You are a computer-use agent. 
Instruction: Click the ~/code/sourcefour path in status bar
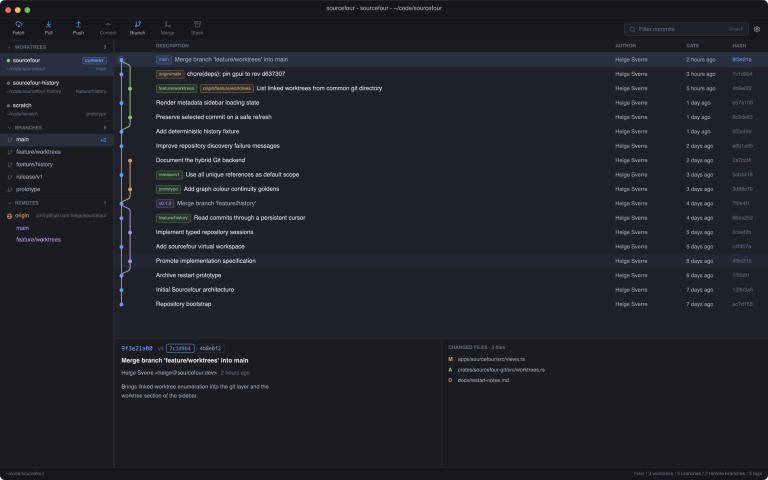click(25, 474)
